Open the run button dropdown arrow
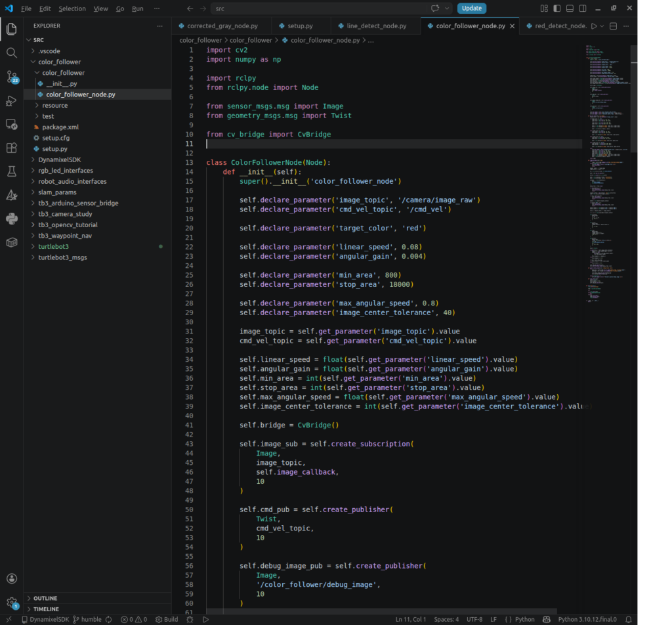The width and height of the screenshot is (672, 625). point(602,26)
